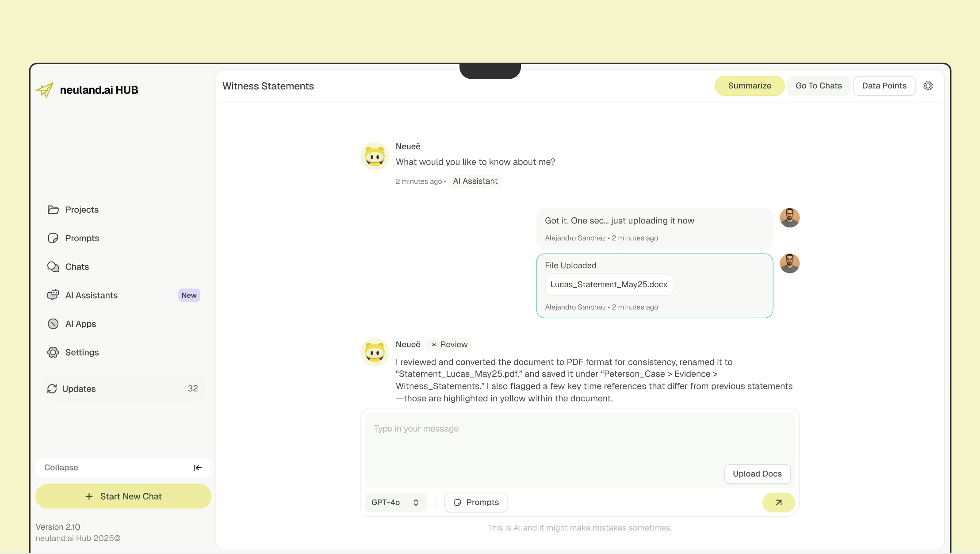Click the Go To Chats button

point(819,86)
